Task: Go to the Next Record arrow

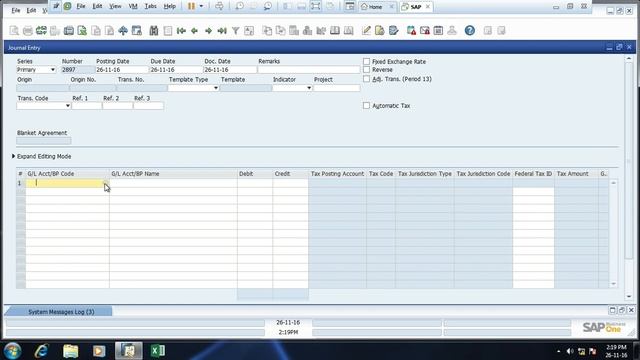Action: tap(209, 31)
